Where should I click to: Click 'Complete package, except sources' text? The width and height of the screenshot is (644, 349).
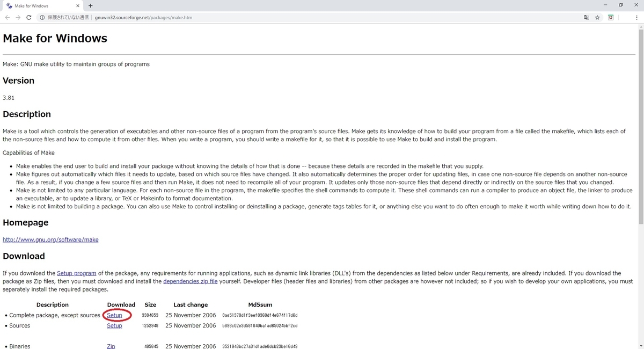point(55,315)
